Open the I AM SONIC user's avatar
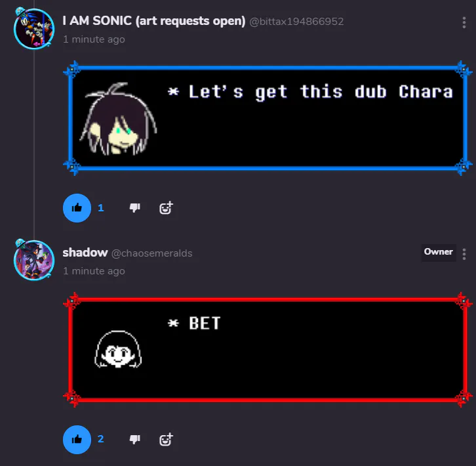 [34, 29]
